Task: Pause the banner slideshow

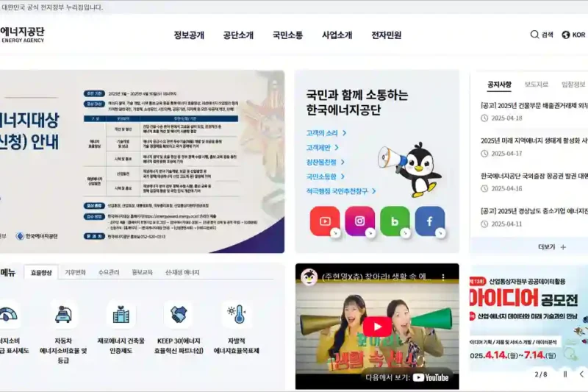Action: click(x=565, y=374)
